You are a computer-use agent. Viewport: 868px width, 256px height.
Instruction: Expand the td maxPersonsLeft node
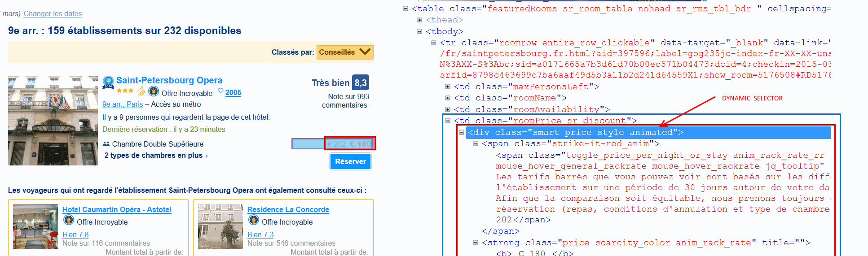click(x=448, y=87)
